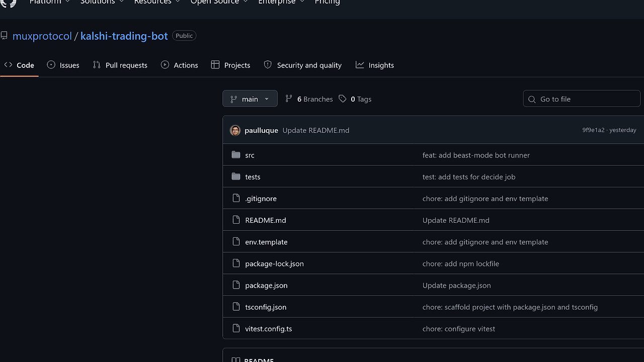This screenshot has height=362, width=644.
Task: Click the Issues circle icon
Action: 51,65
